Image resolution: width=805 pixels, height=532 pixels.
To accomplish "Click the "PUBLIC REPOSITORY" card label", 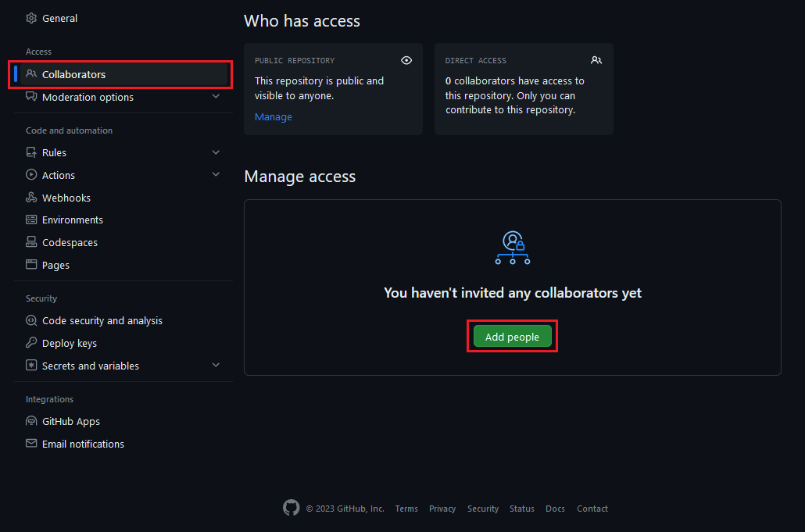I will (295, 60).
